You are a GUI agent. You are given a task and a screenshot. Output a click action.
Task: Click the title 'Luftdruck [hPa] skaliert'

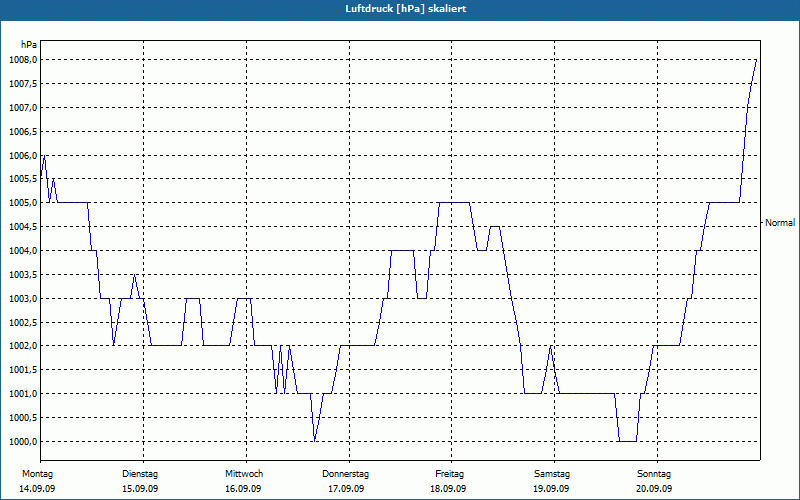point(406,9)
